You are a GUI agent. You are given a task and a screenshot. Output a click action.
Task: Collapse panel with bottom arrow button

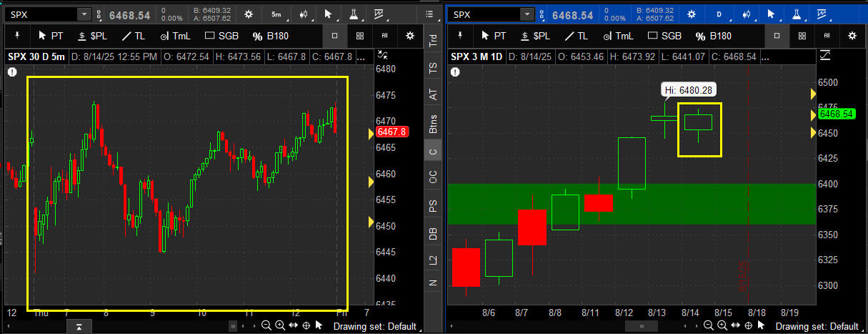79,326
